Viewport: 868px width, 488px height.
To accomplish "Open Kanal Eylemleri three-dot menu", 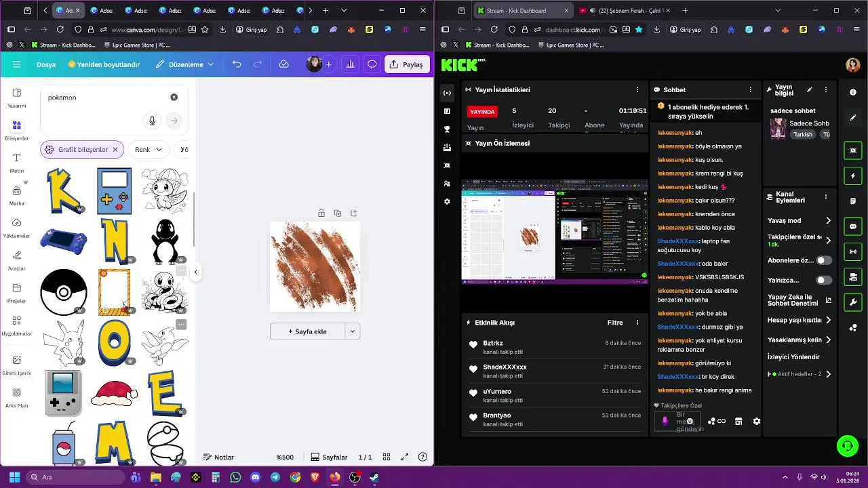I will click(826, 197).
